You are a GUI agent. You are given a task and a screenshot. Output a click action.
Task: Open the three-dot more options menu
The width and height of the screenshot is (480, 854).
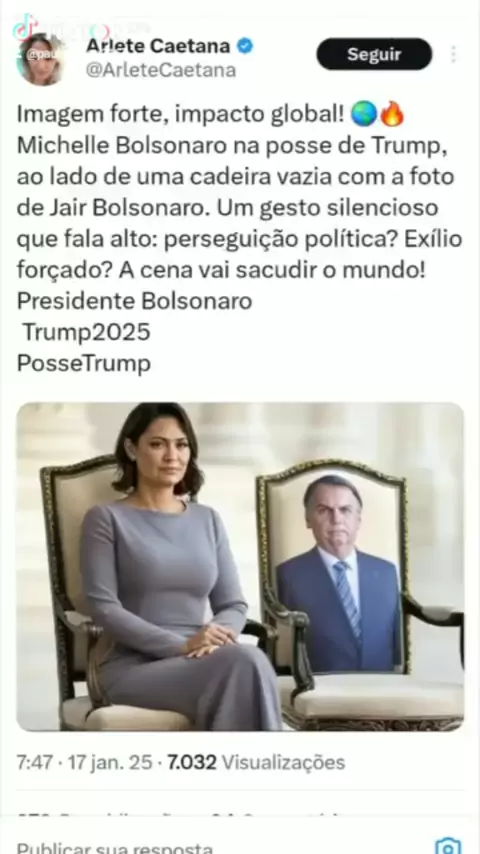[x=453, y=54]
